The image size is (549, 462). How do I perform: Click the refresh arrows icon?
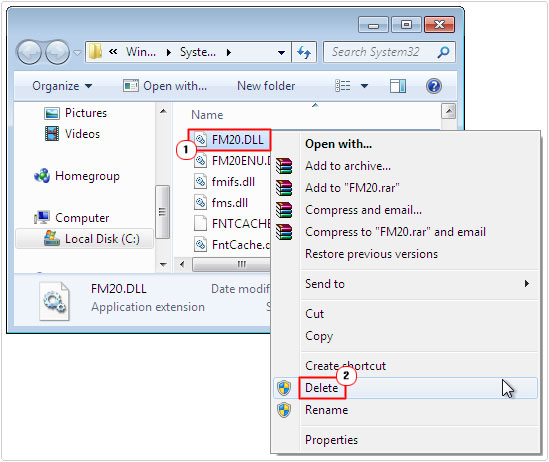[x=304, y=52]
